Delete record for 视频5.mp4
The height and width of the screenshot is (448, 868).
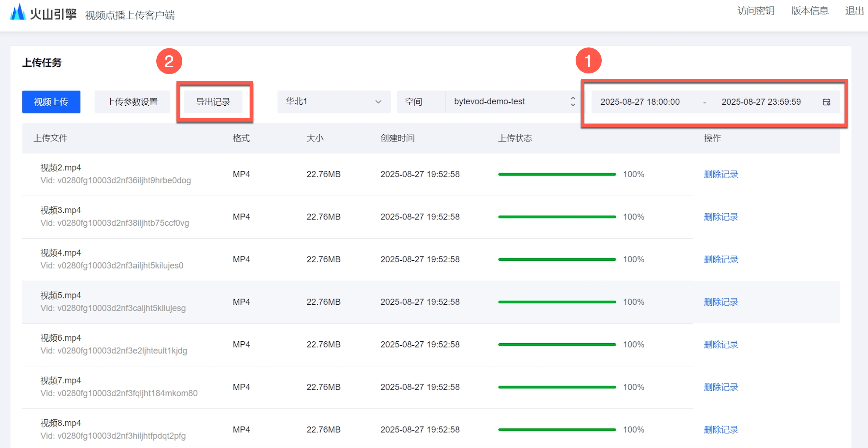[x=721, y=302]
